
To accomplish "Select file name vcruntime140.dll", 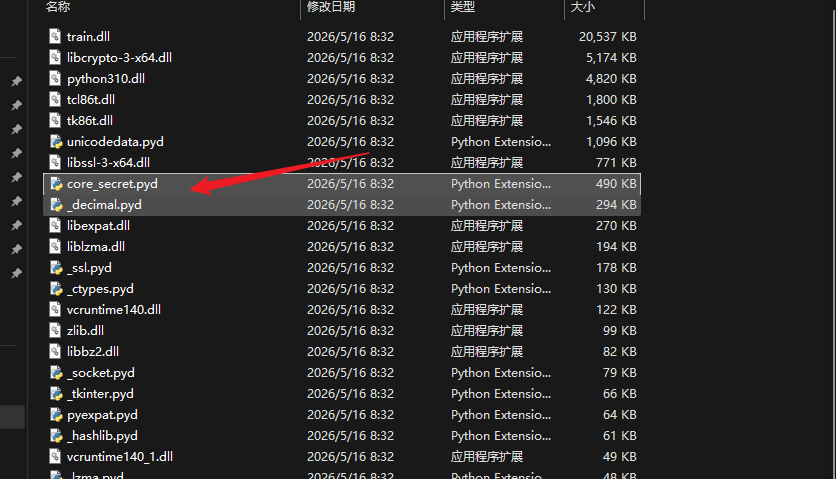I will 114,310.
